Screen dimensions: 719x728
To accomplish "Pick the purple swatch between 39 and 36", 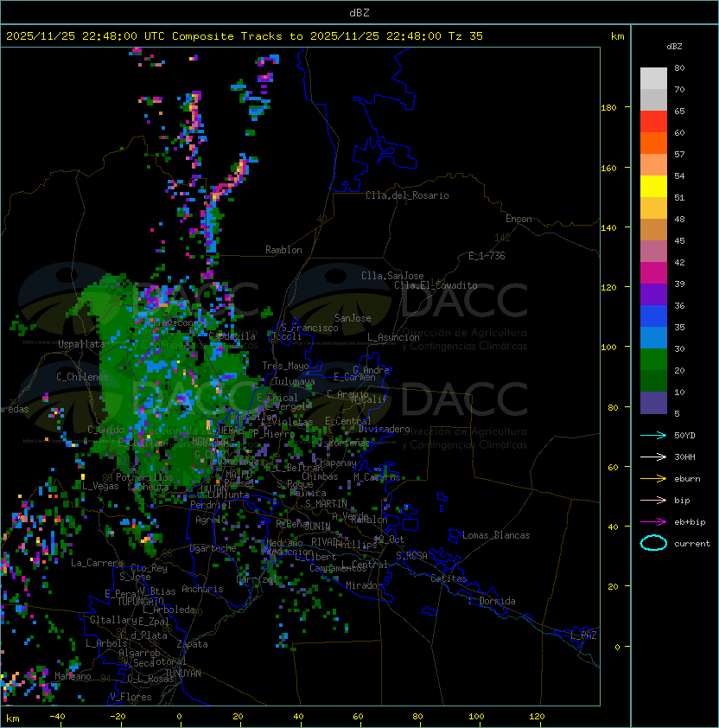I will coord(653,295).
